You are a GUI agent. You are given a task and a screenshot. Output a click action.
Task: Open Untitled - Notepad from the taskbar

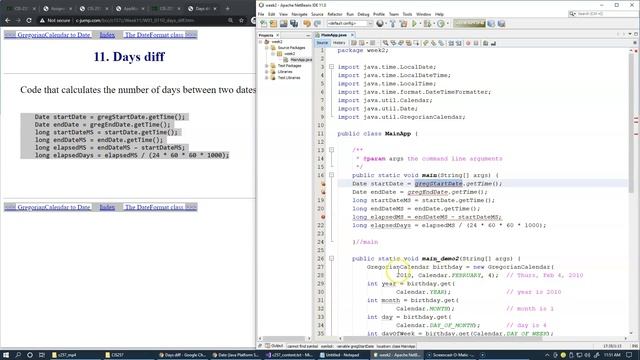pos(343,355)
